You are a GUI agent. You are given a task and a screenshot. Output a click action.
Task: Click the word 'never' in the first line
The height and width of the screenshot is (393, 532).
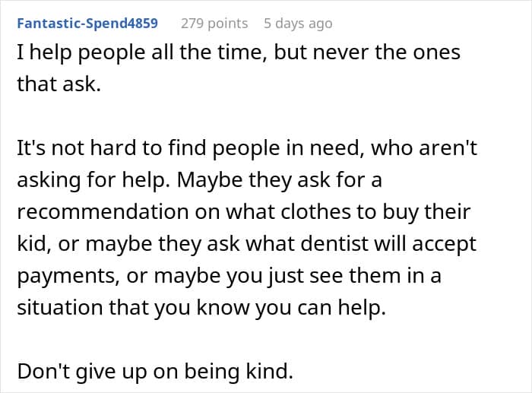341,52
